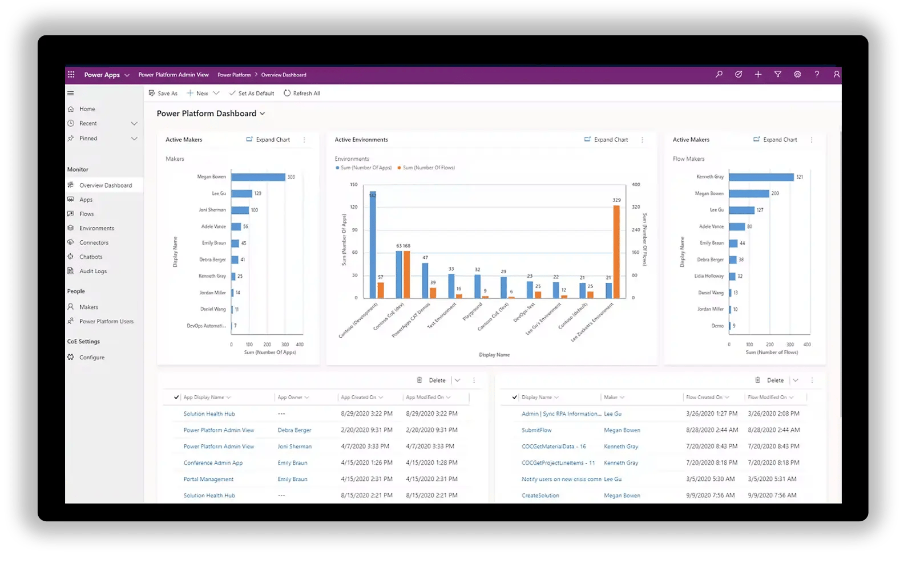Toggle Sum (Number Of Flows) legend dot
Image resolution: width=924 pixels, height=584 pixels.
click(399, 168)
